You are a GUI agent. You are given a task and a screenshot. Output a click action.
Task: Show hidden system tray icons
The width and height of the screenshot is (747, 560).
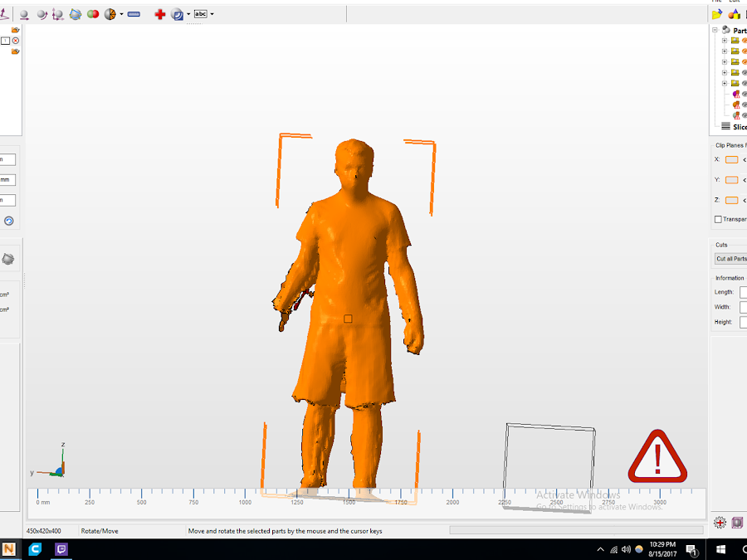(600, 549)
